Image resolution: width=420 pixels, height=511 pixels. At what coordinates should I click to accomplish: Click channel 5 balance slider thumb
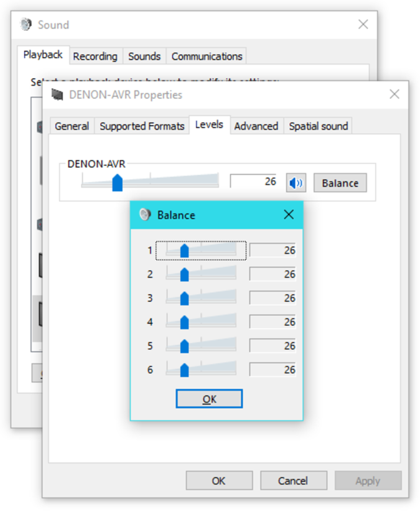click(x=185, y=346)
